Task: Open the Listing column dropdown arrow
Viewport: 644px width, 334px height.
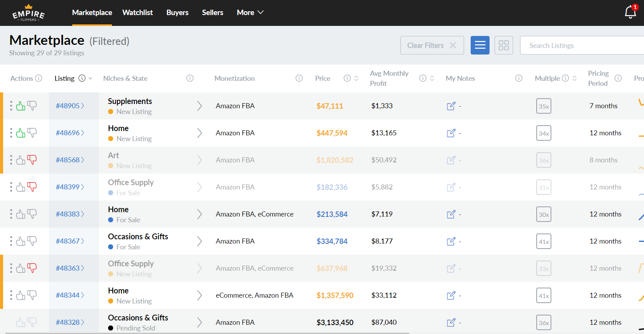Action: click(x=90, y=78)
